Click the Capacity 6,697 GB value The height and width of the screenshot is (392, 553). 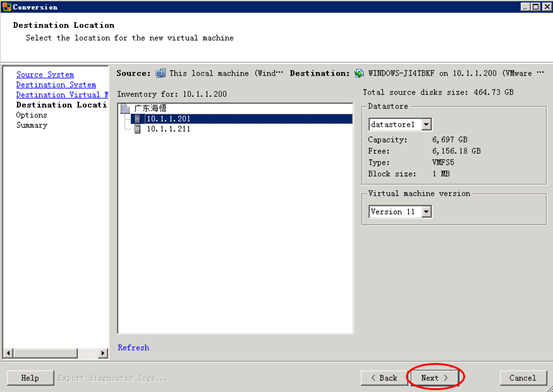point(450,139)
